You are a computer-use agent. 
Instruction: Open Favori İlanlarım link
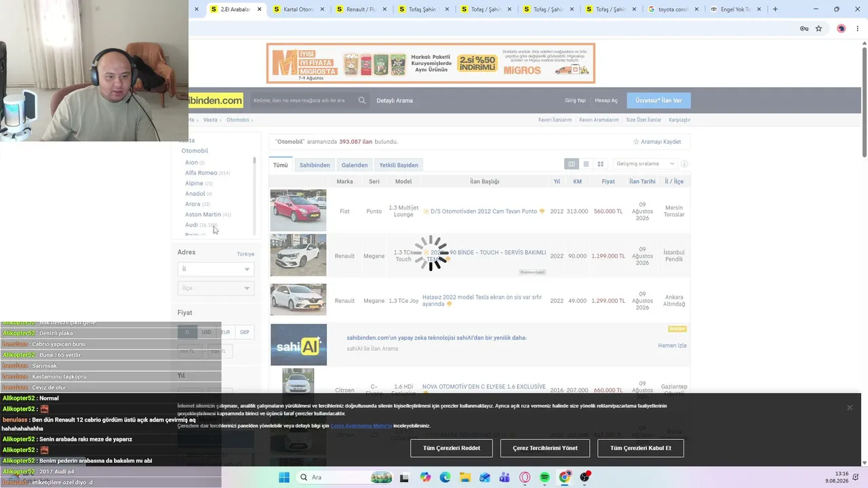click(555, 120)
